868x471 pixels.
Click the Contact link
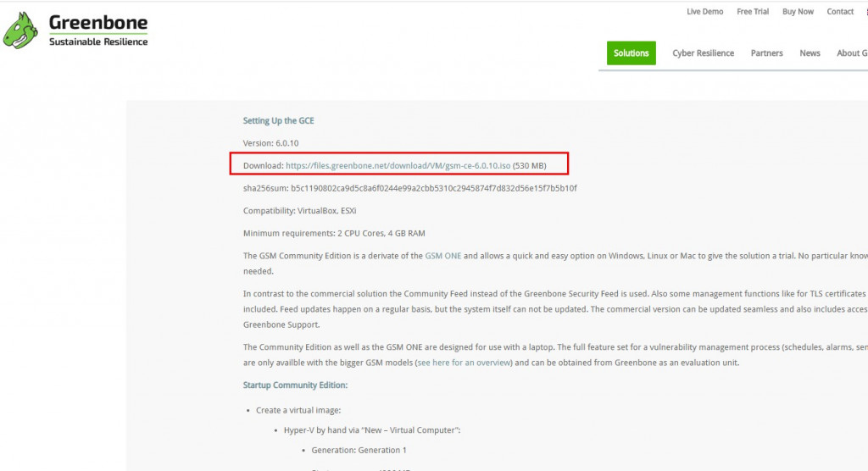[x=840, y=12]
